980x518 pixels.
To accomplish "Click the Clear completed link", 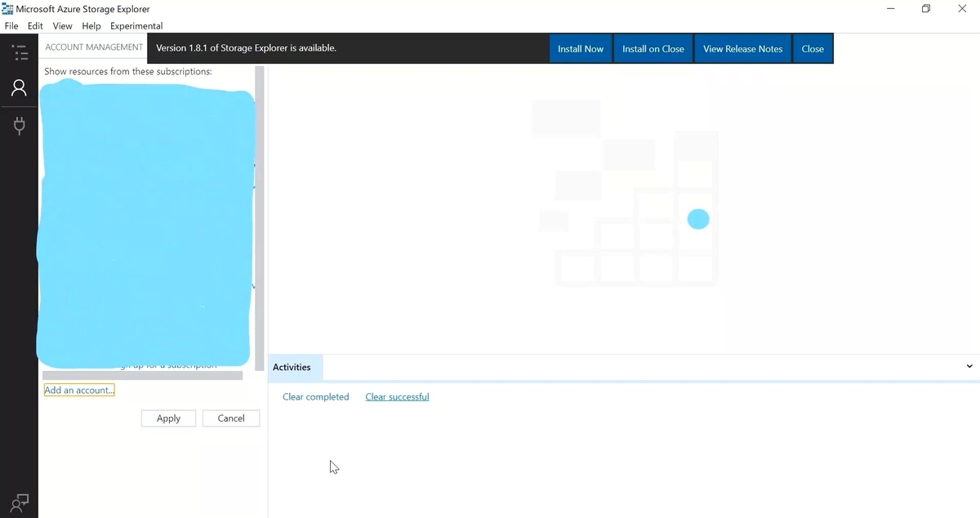I will (x=316, y=397).
